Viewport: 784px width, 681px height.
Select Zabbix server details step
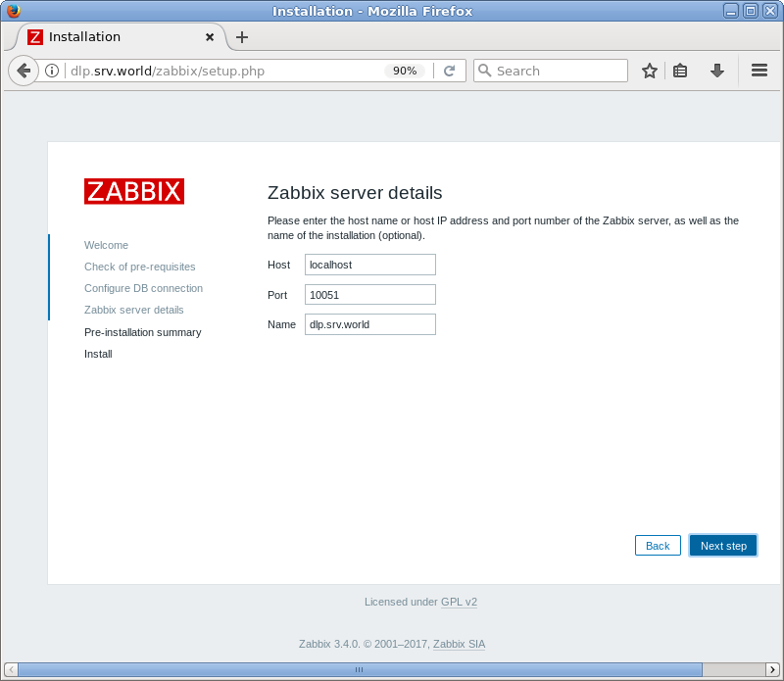click(x=133, y=310)
